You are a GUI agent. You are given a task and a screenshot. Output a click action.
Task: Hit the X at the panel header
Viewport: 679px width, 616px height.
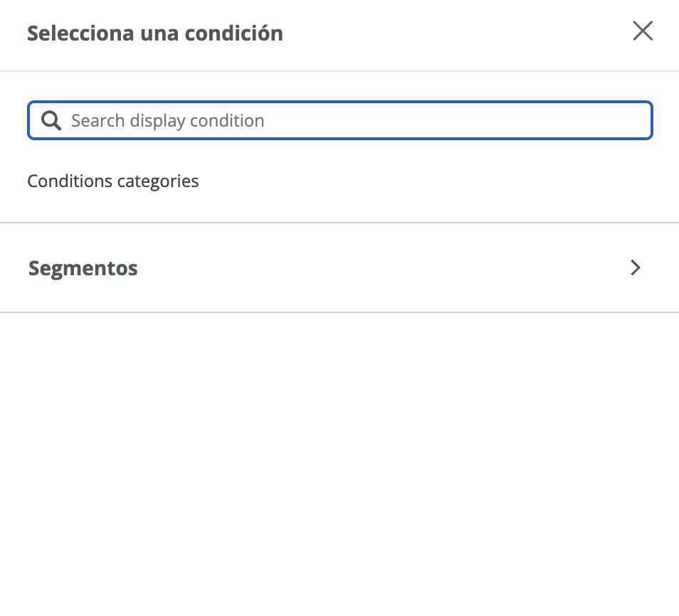click(x=643, y=31)
